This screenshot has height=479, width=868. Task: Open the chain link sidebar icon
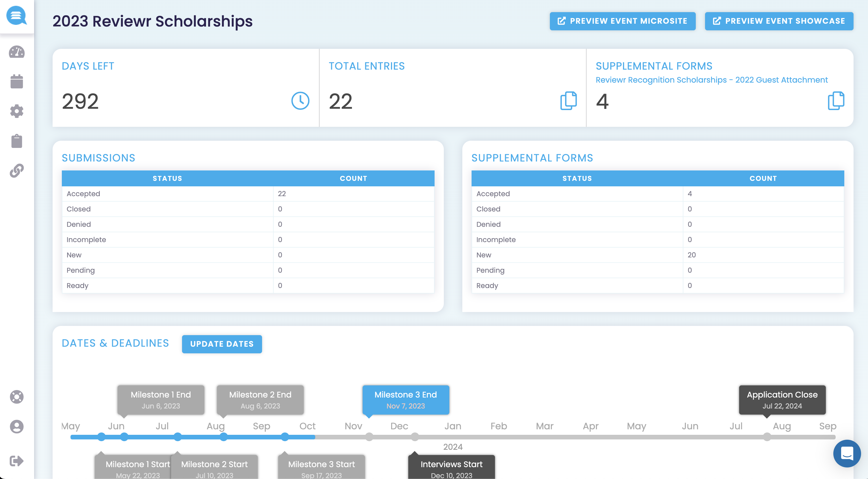coord(16,170)
